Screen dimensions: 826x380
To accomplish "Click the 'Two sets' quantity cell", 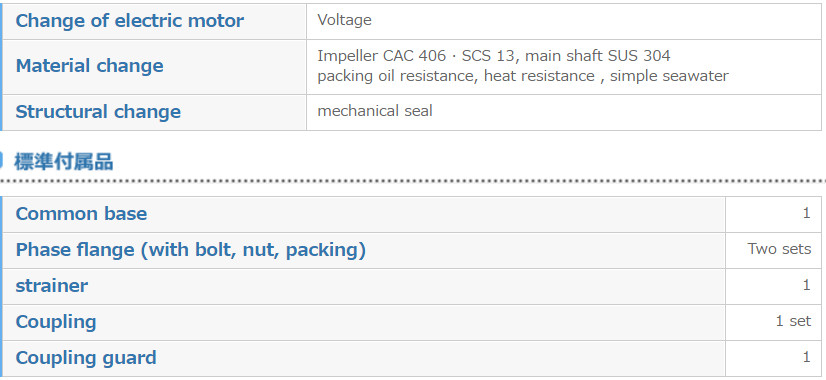I will [x=773, y=250].
